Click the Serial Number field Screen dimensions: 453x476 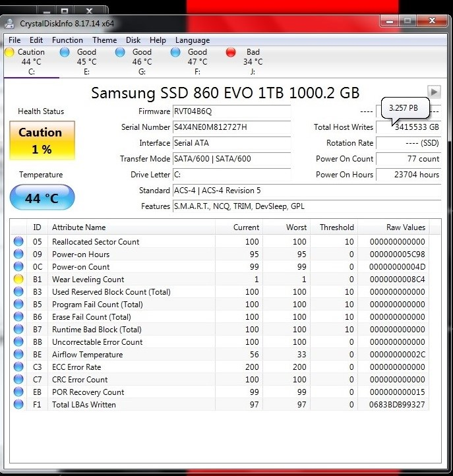click(231, 127)
